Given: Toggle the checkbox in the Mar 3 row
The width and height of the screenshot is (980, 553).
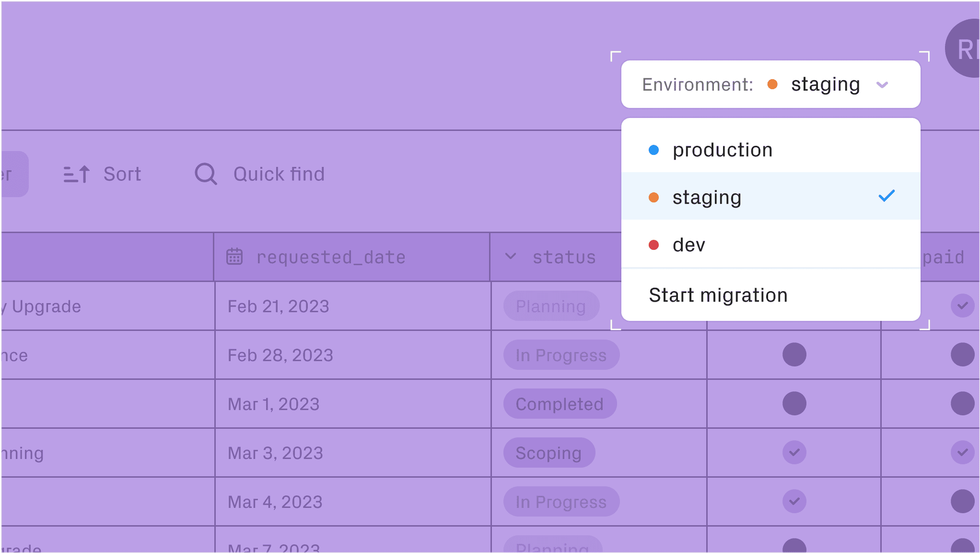Looking at the screenshot, I should [794, 452].
